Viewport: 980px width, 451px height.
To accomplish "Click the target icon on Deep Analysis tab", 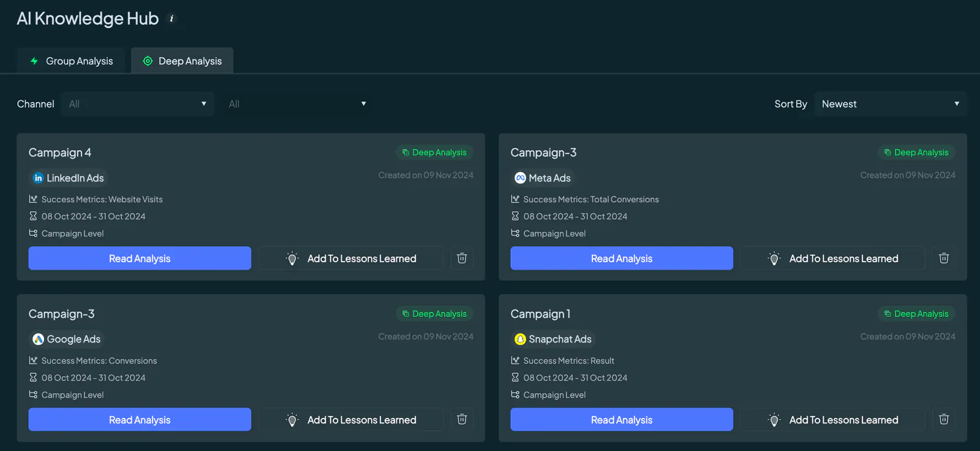I will coord(148,61).
